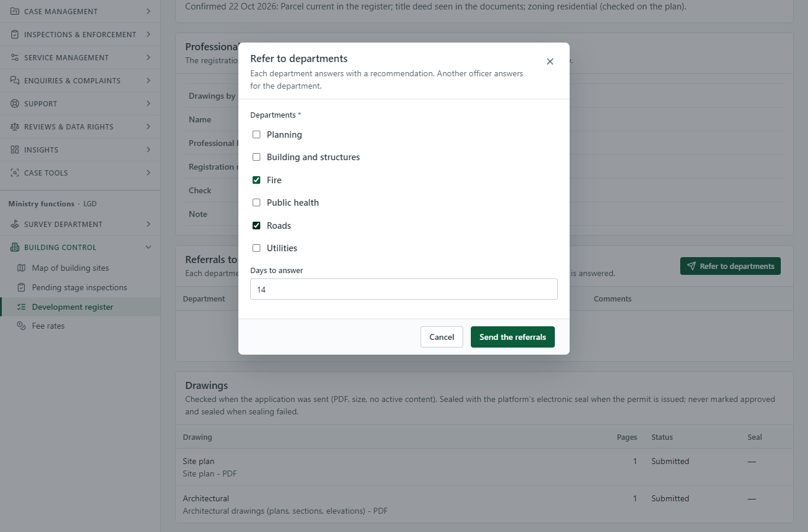Viewport: 808px width, 532px height.
Task: Click the Building Control building icon
Action: pyautogui.click(x=15, y=247)
